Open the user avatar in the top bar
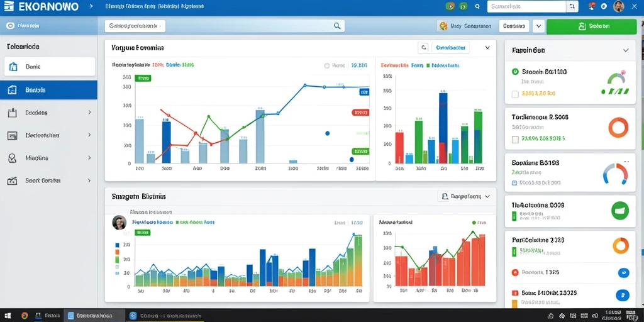 point(619,6)
